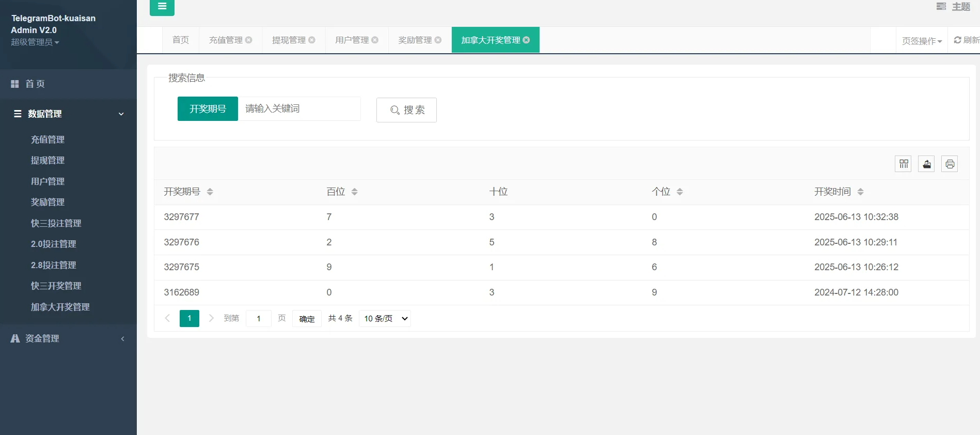Screen dimensions: 980x435
Task: Switch to the 首页 tab
Action: coord(181,40)
